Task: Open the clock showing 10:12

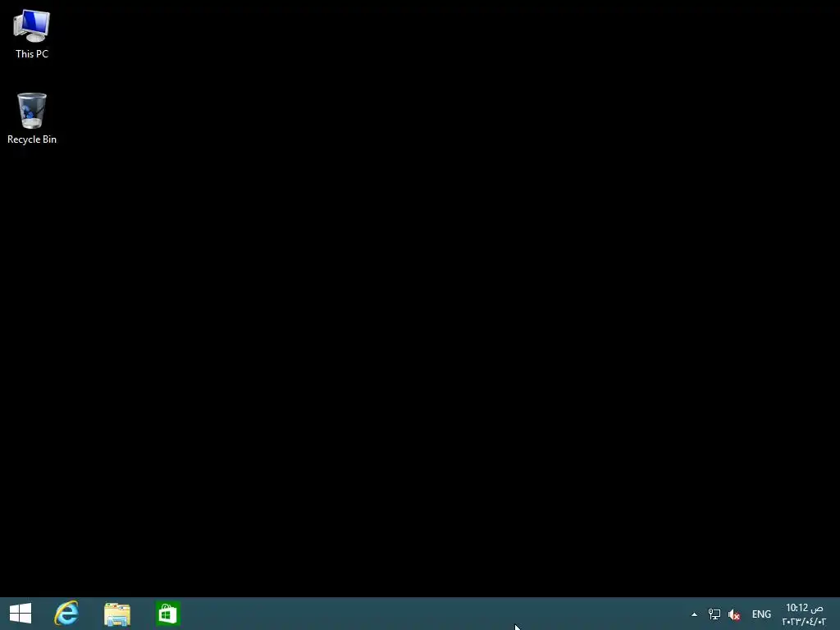Action: coord(804,614)
